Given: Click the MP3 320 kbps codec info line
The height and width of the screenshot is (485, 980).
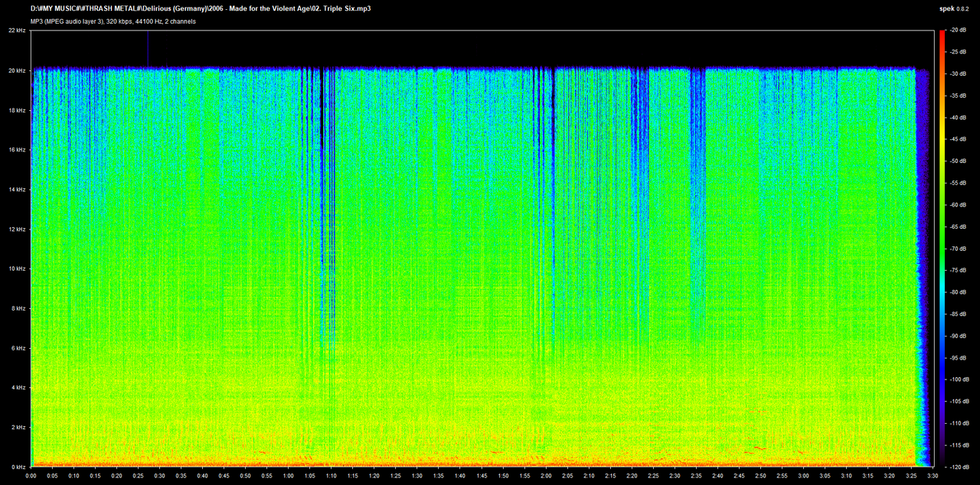Looking at the screenshot, I should pos(113,21).
